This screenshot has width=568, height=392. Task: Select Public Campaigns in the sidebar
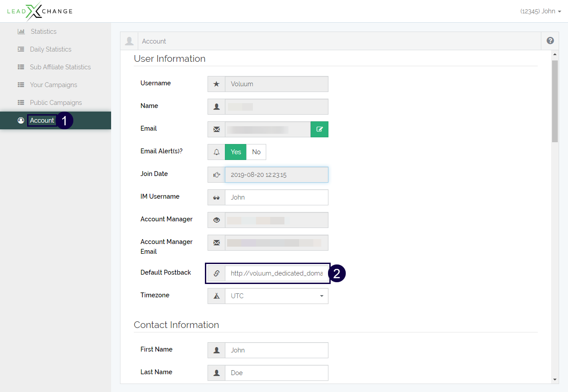[56, 103]
